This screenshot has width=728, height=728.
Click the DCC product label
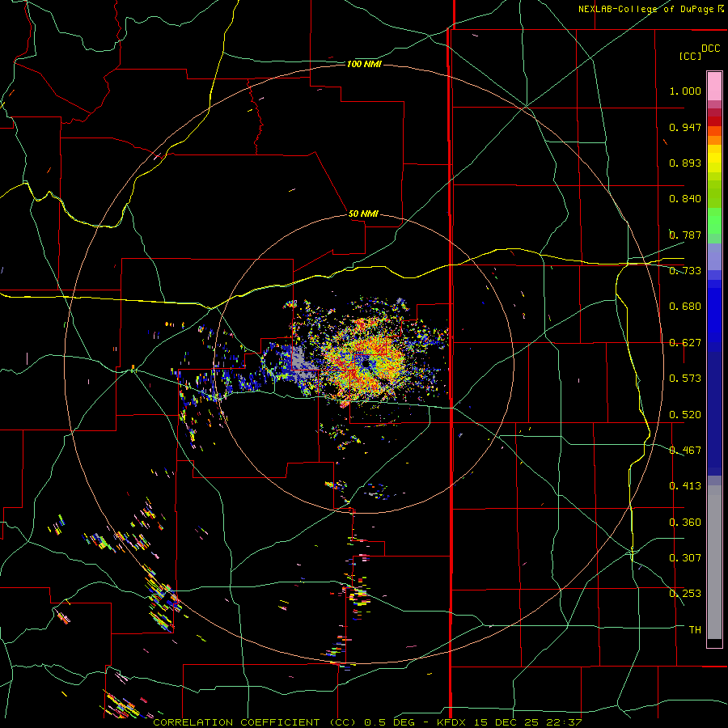click(710, 48)
